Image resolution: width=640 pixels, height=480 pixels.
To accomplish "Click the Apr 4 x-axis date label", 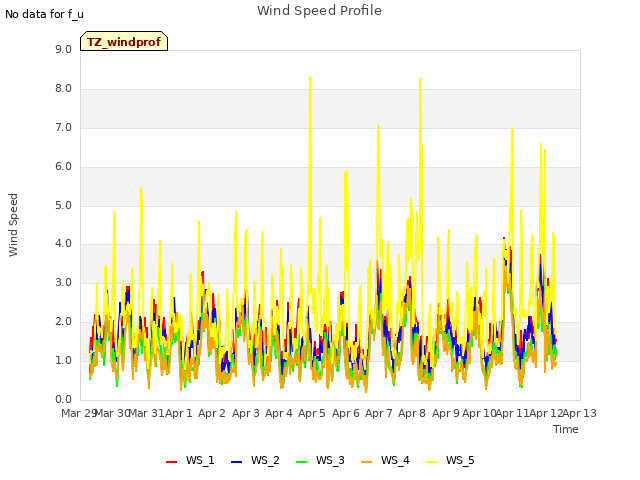I will click(279, 413).
